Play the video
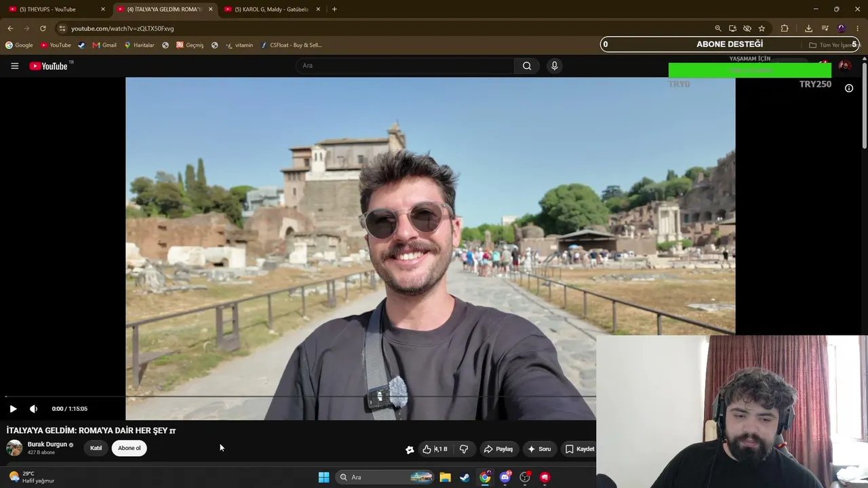The image size is (868, 488). [x=13, y=409]
